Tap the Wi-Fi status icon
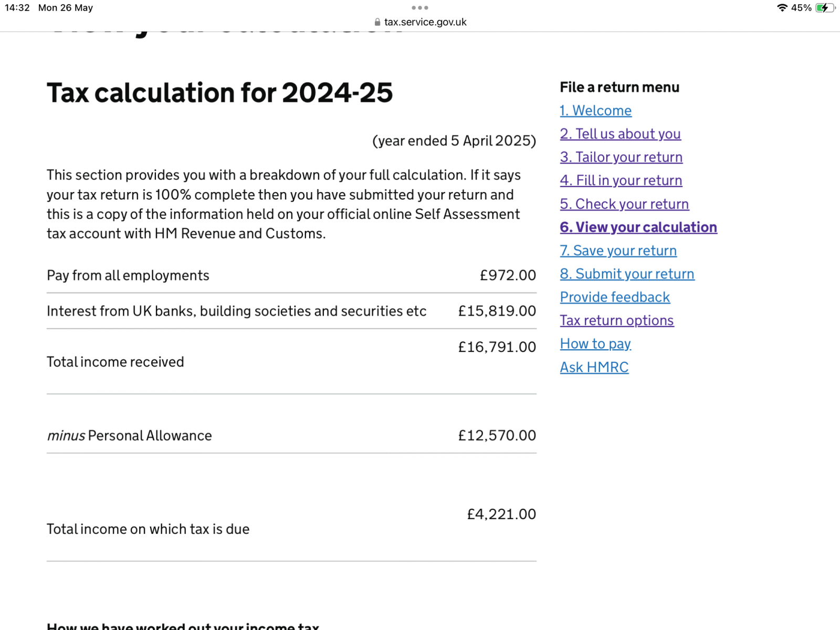This screenshot has width=840, height=630. click(782, 8)
